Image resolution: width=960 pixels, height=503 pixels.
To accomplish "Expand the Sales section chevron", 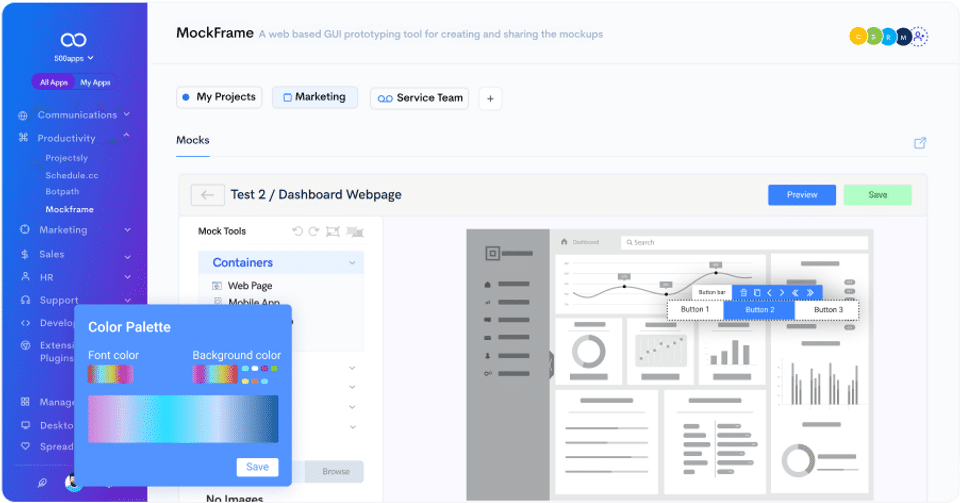I will coord(127,257).
